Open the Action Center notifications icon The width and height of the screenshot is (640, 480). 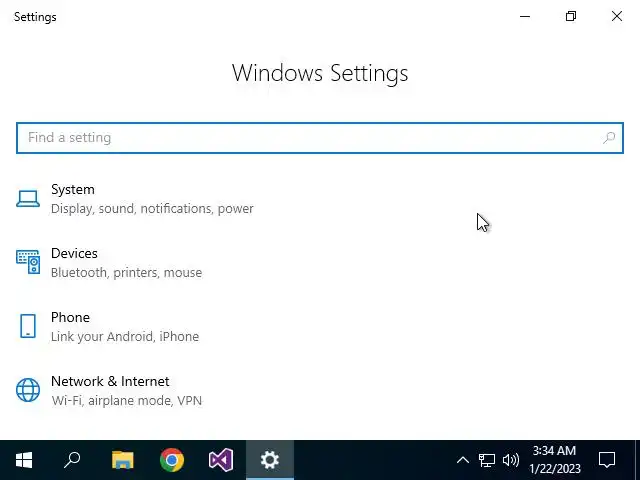tap(607, 460)
